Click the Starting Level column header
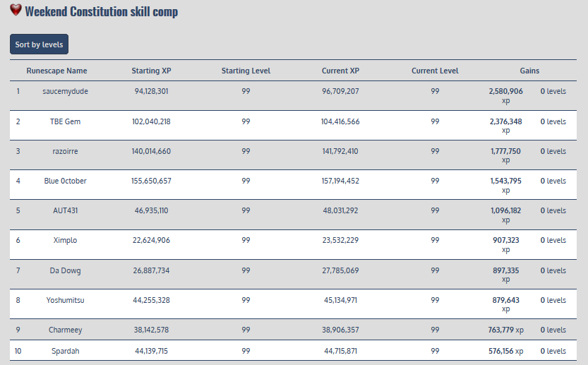The width and height of the screenshot is (588, 365). tap(246, 71)
